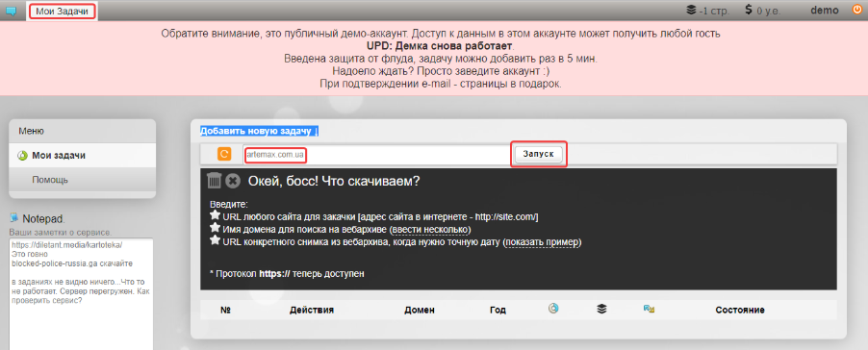The width and height of the screenshot is (868, 350).
Task: Select Мои задачи in the side menu
Action: 83,156
